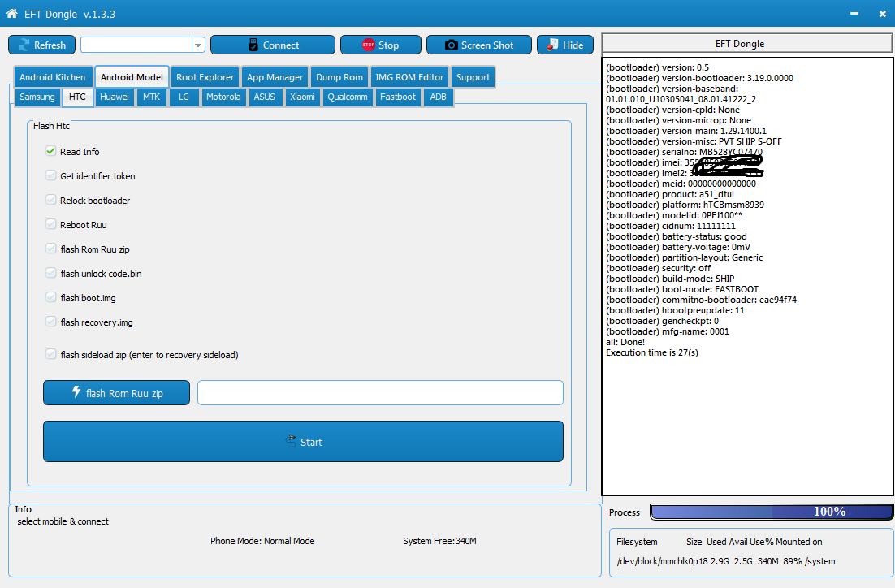The width and height of the screenshot is (895, 588).
Task: Select the ADB sub-tab
Action: 439,97
